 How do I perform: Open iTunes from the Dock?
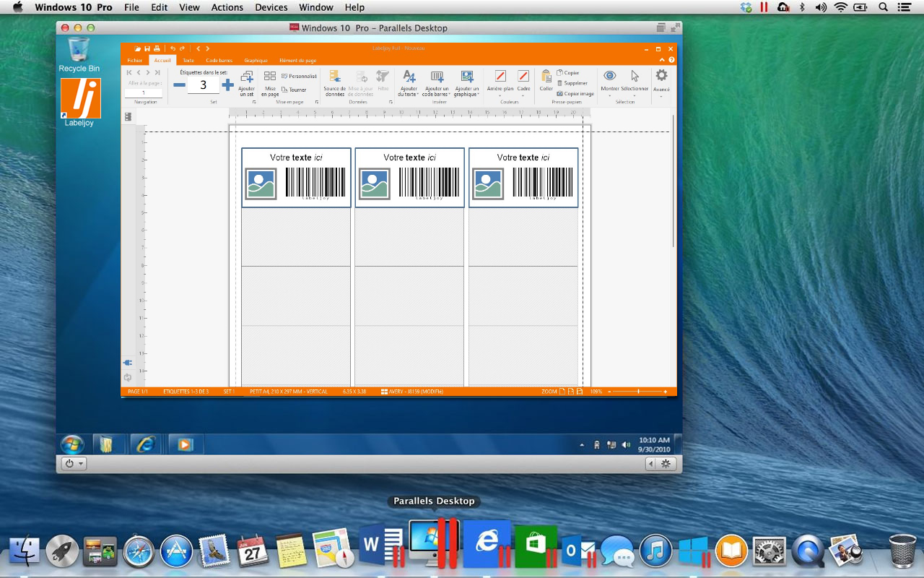point(655,552)
